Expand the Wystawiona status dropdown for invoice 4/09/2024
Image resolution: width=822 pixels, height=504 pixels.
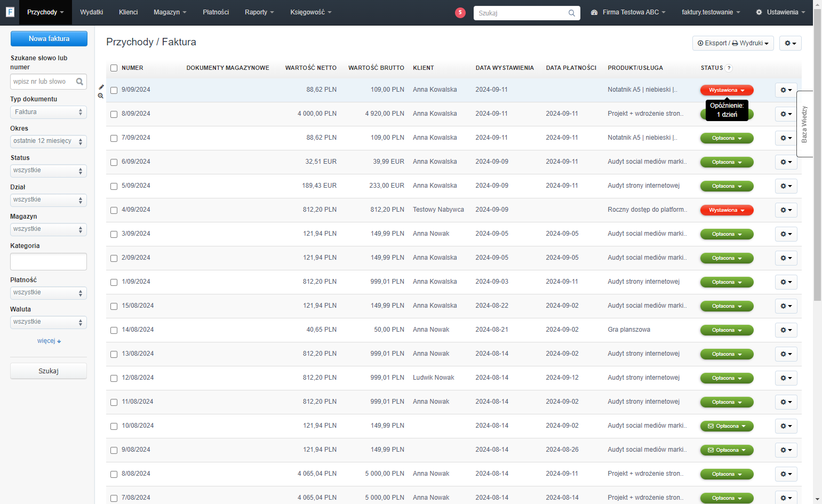[x=727, y=210]
